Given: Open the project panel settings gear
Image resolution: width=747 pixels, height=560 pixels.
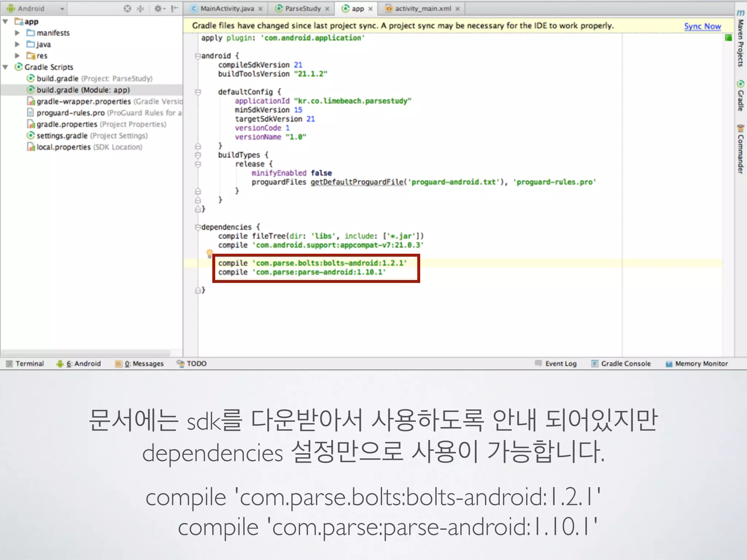Looking at the screenshot, I should (159, 8).
